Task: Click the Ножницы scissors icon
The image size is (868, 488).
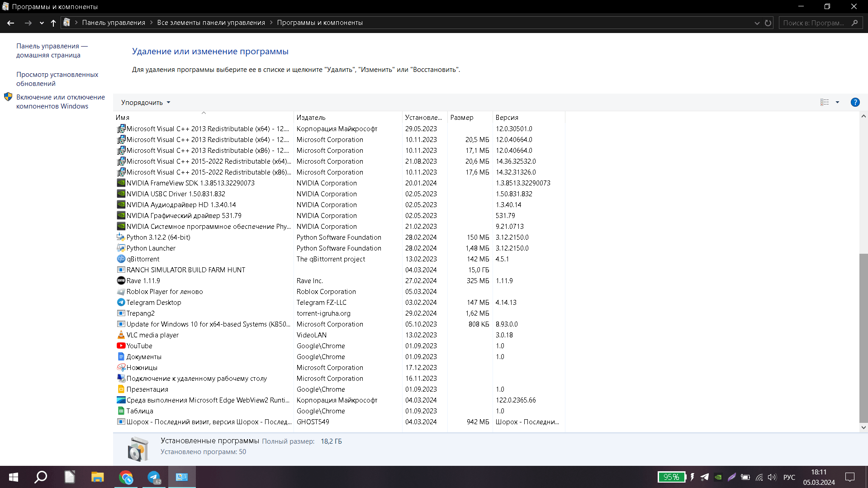Action: 121,368
